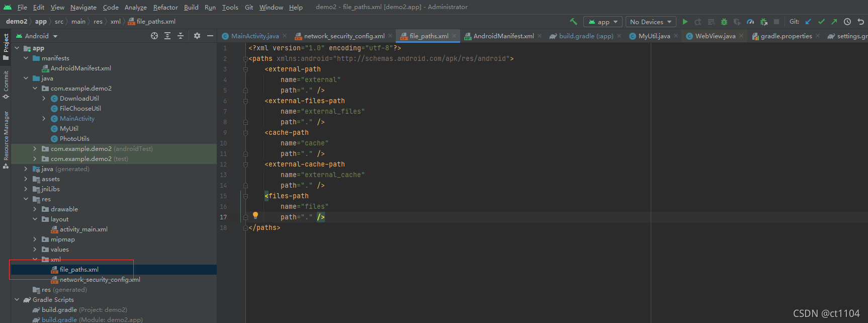Click the Debug app bug icon
868x323 pixels.
tap(724, 22)
